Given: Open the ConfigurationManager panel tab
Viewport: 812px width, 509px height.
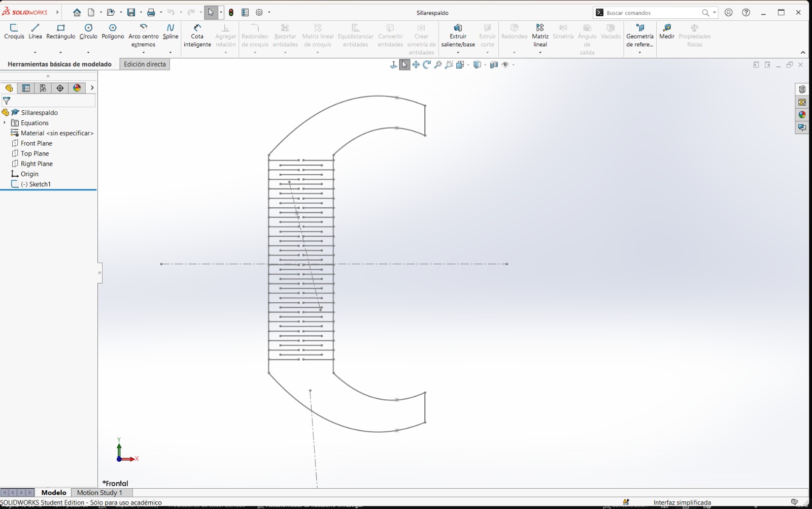Looking at the screenshot, I should 42,88.
